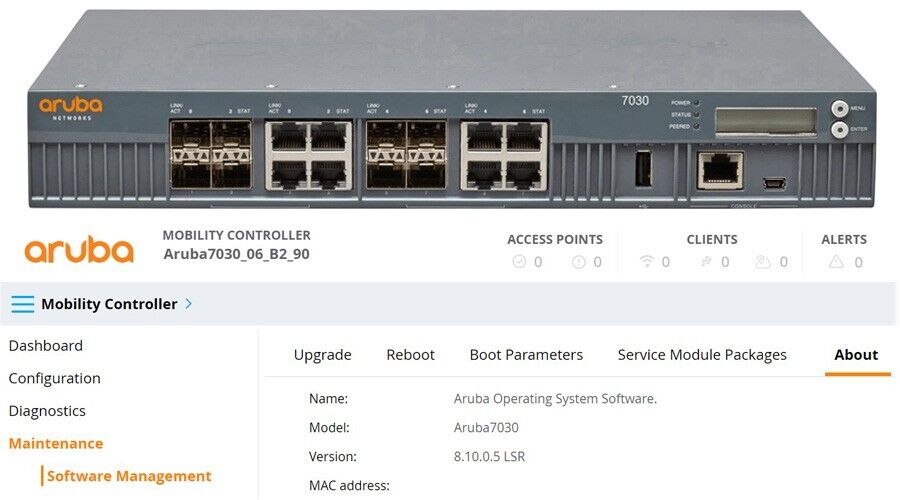Click the access points up checkmark icon
This screenshot has width=900, height=500.
pyautogui.click(x=519, y=262)
